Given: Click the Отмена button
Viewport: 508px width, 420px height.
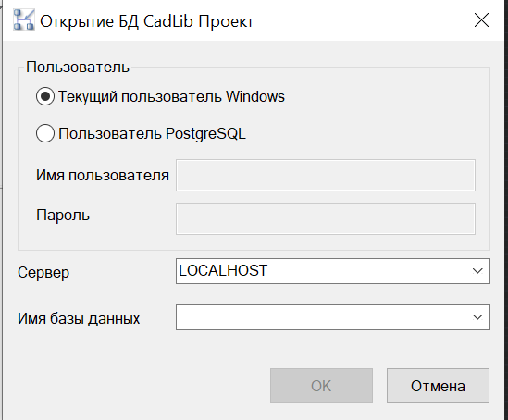Looking at the screenshot, I should [x=438, y=386].
